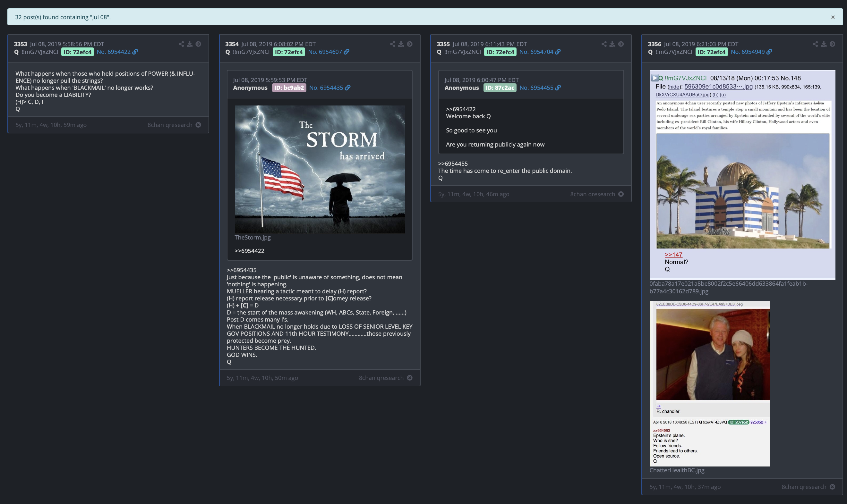Viewport: 847px width, 504px height.
Task: Click the circled X beside 8chan qresearch in post 3356
Action: [832, 487]
